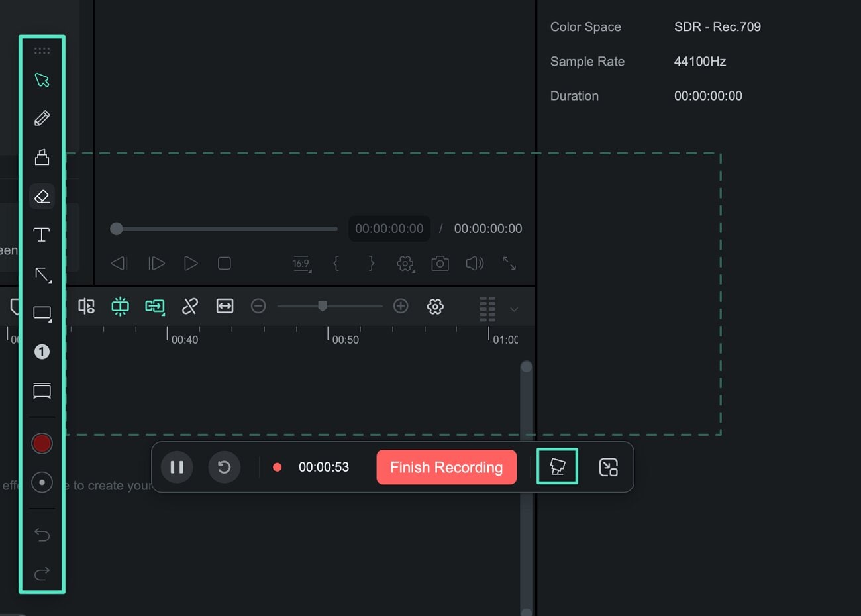Open the red pen color swatch
Viewport: 861px width, 616px height.
pos(42,443)
